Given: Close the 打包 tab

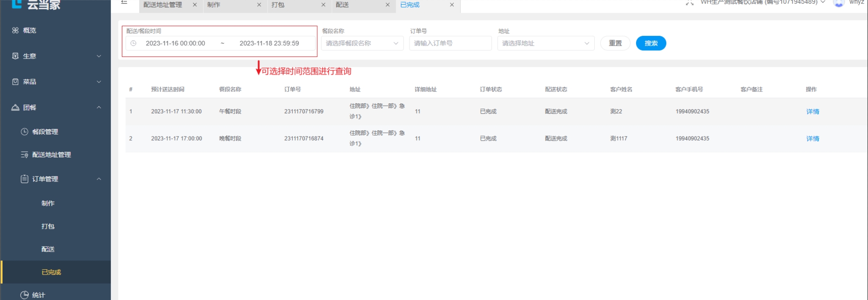Looking at the screenshot, I should click(323, 5).
